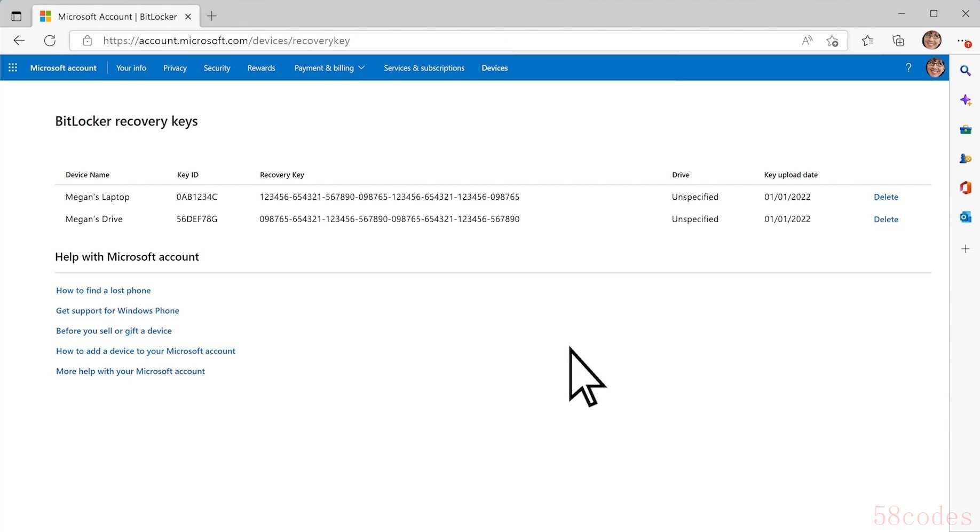980x532 pixels.
Task: Open the Outlook sidebar icon
Action: [x=965, y=217]
